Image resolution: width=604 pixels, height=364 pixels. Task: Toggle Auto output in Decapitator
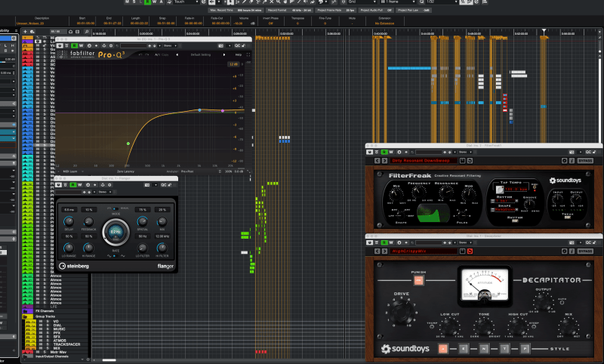pos(562,303)
